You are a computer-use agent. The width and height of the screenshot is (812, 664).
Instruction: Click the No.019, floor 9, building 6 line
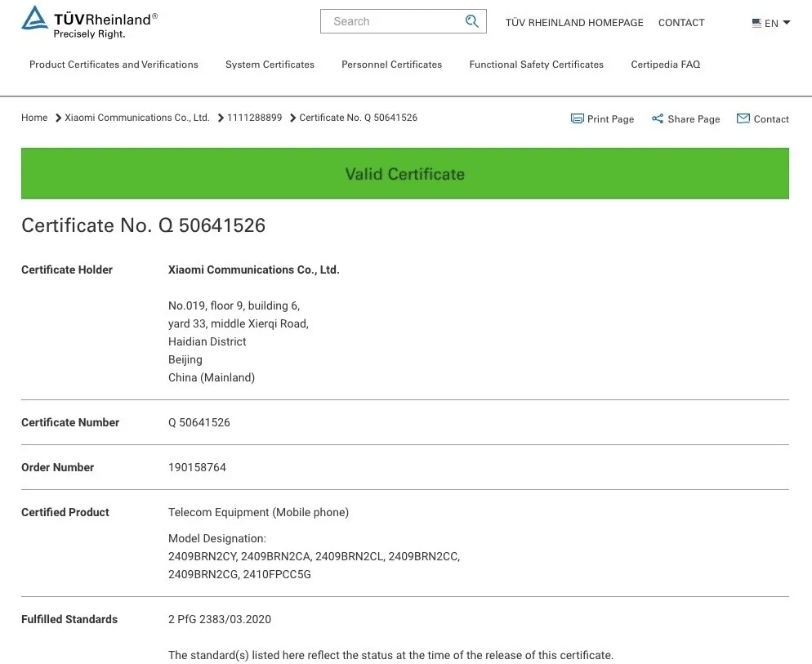(x=234, y=305)
